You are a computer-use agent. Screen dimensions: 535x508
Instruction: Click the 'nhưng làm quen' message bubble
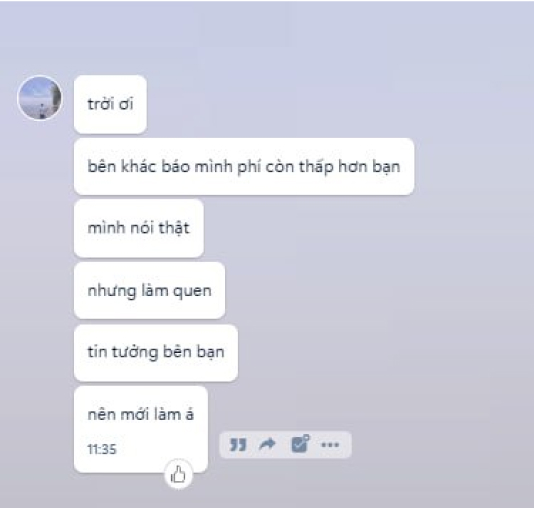[x=149, y=291]
